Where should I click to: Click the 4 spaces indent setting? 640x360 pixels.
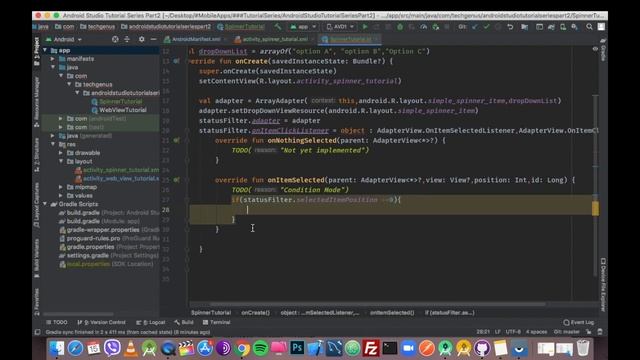(536, 332)
